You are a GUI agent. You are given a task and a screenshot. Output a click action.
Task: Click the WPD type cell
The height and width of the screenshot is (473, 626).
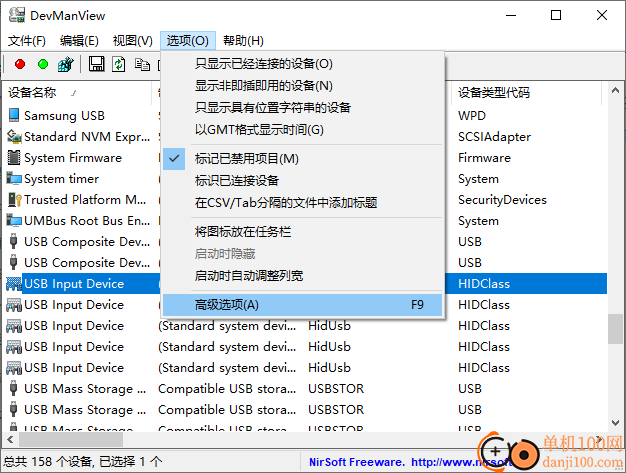tap(471, 115)
